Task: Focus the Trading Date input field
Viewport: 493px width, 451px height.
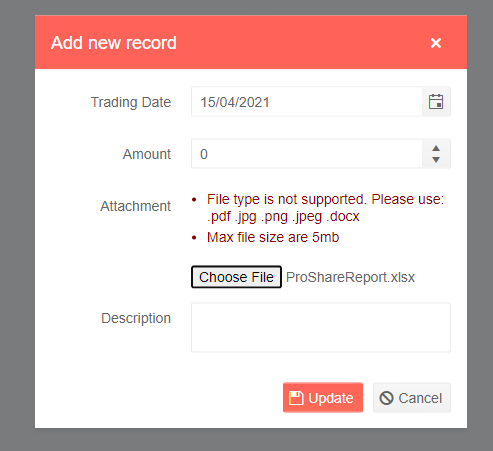Action: tap(307, 102)
